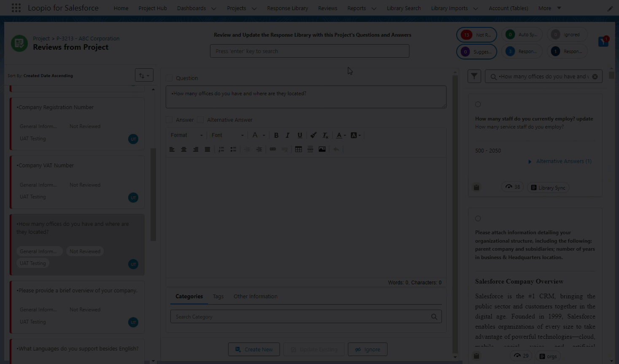Screen dimensions: 619x364
Task: Expand the Projects menu chevron
Action: coord(254,8)
